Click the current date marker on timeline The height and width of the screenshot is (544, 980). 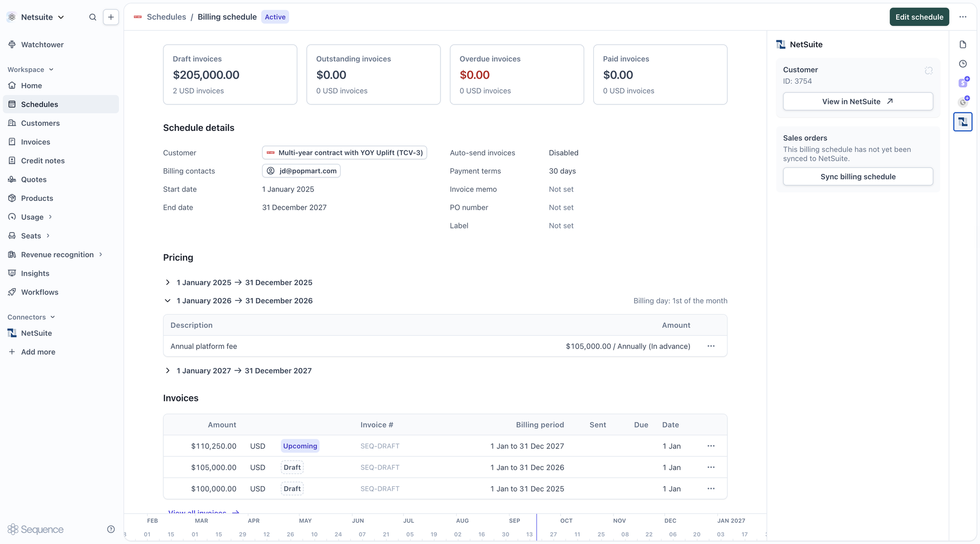[537, 527]
